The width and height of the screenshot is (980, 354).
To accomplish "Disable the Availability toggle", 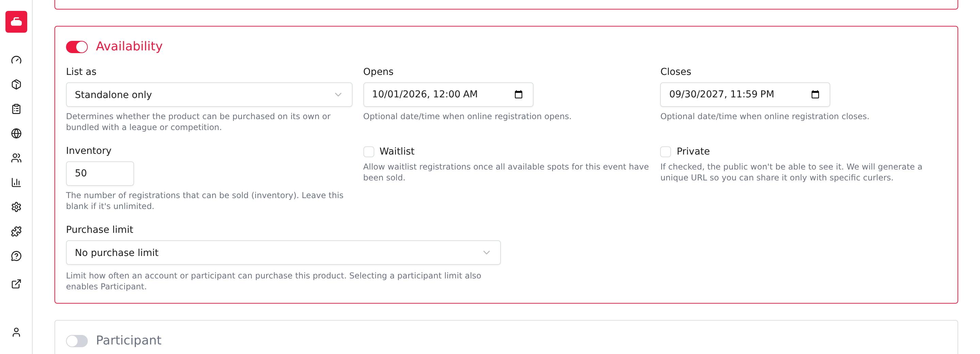I will click(77, 47).
